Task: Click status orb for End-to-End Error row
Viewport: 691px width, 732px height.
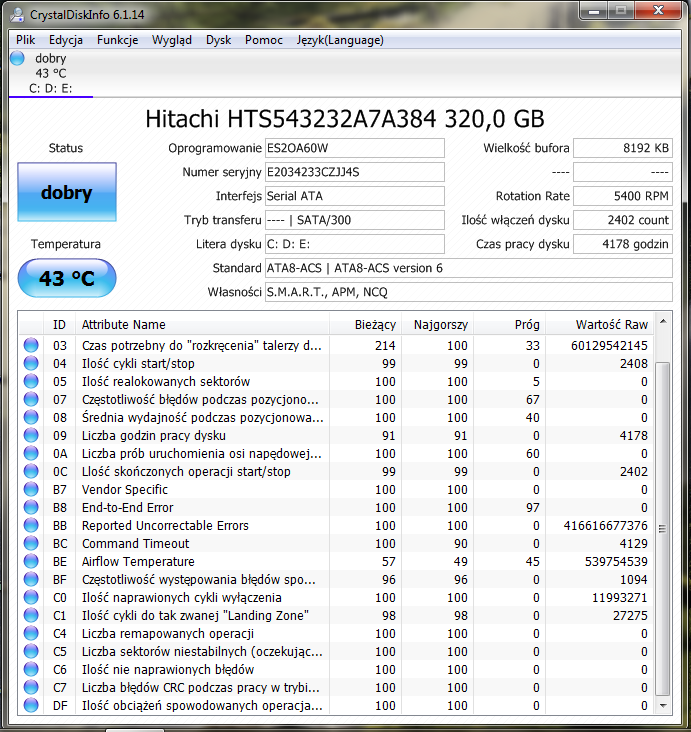Action: click(x=31, y=507)
